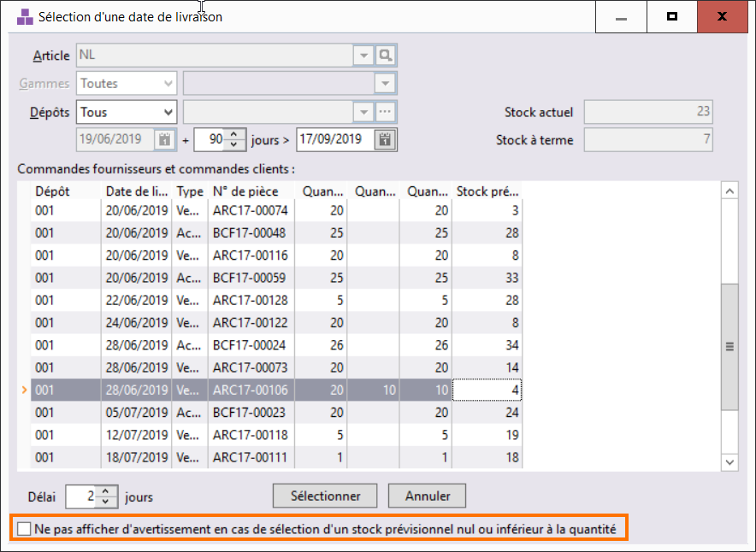Sort by the N° de pièce column header
Image resolution: width=756 pixels, height=552 pixels.
tap(251, 191)
